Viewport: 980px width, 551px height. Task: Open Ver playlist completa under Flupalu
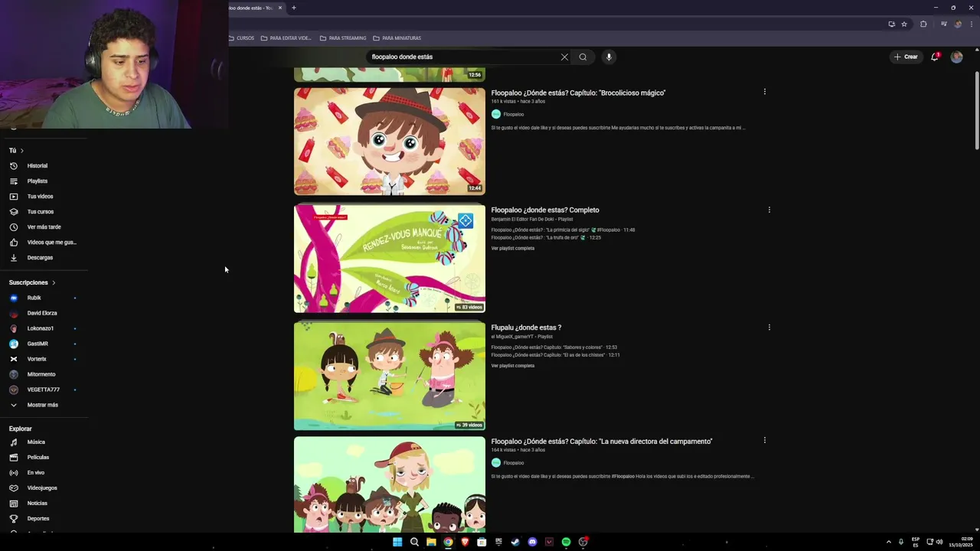[513, 366]
